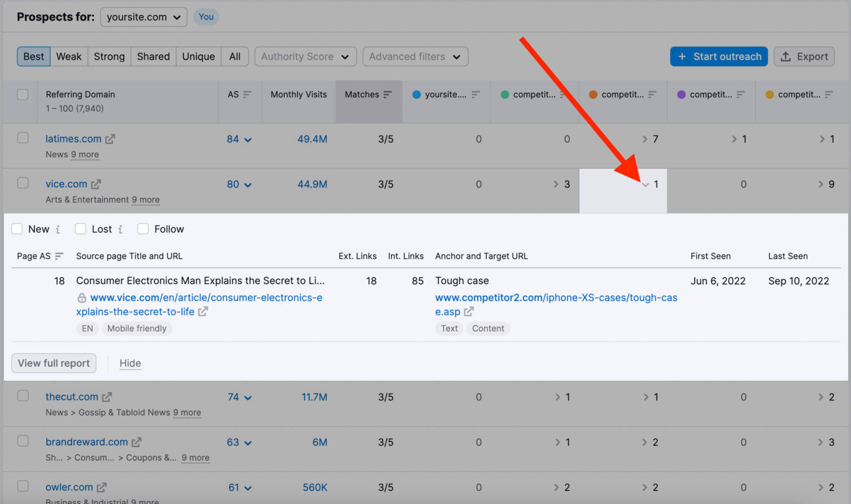Image resolution: width=851 pixels, height=504 pixels.
Task: Hide the expanded backlink details
Action: (130, 363)
